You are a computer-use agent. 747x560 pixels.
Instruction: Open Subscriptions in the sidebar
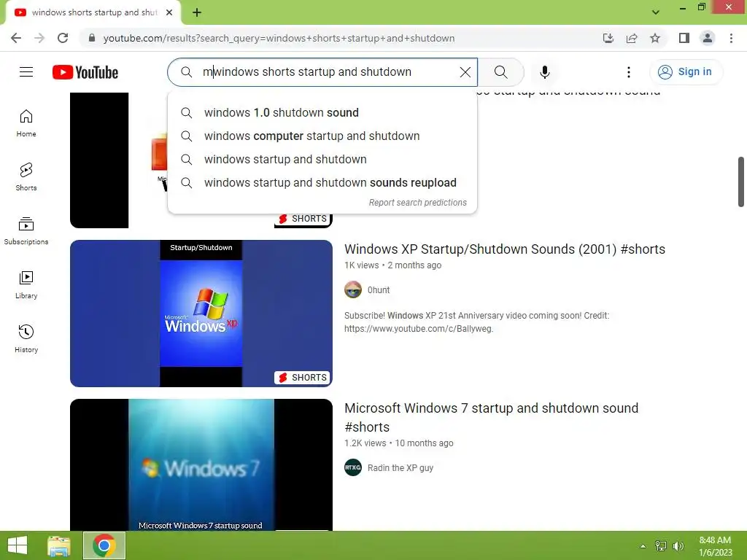click(26, 231)
